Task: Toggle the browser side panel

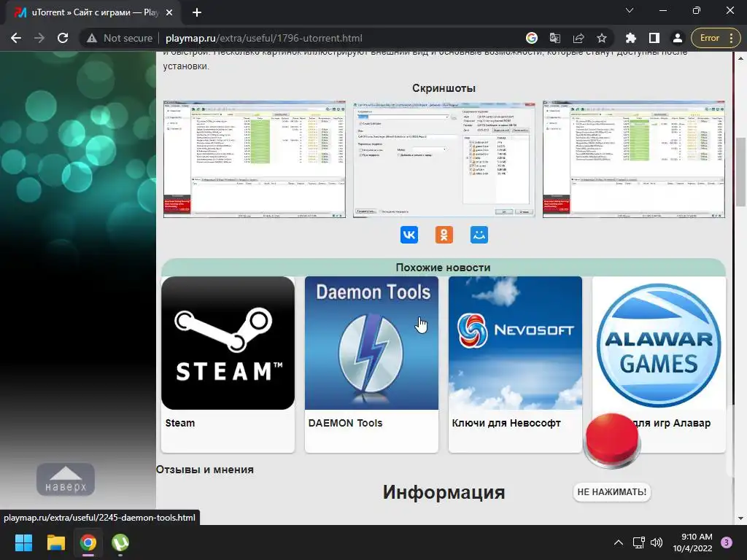Action: click(x=654, y=38)
